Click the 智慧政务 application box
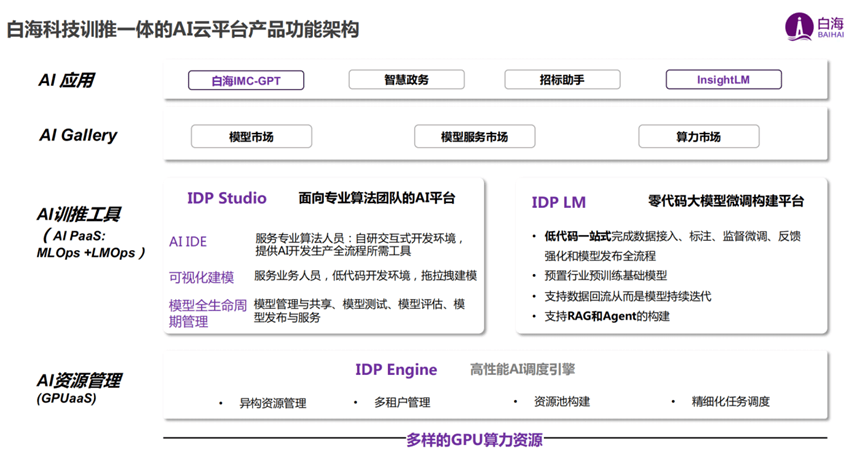865x458 pixels. [x=406, y=80]
